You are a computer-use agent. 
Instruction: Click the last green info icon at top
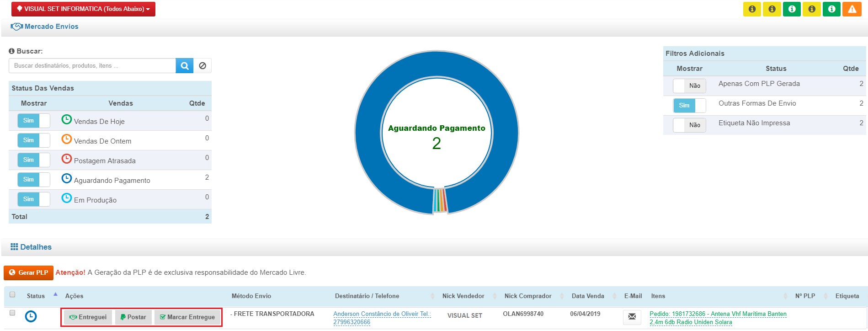click(x=831, y=9)
